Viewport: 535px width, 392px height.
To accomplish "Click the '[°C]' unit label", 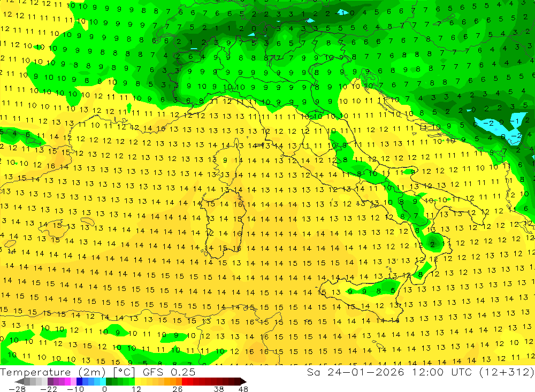I will pos(124,372).
